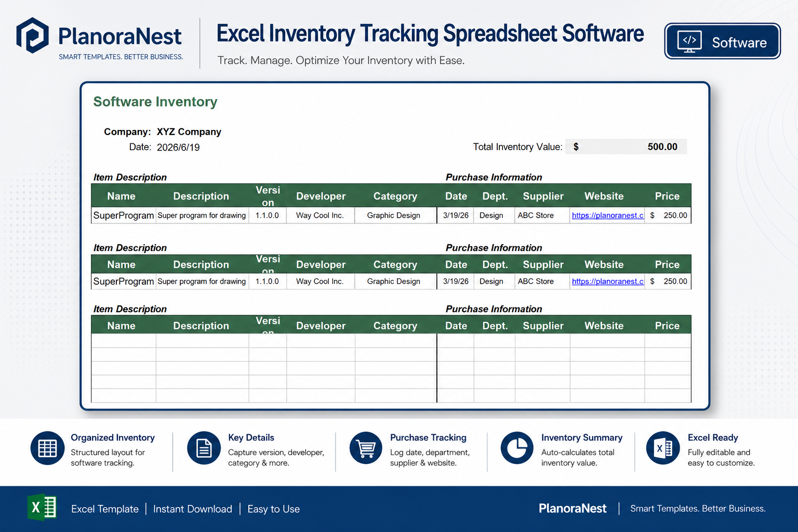
Task: Select 3/19/26 date cell in first table
Action: click(456, 215)
